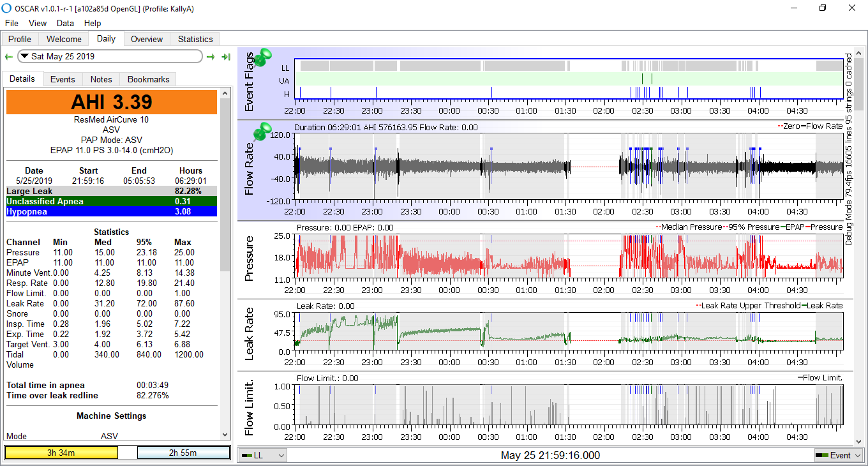The width and height of the screenshot is (868, 466).
Task: Click the Median Pressure legend entry
Action: pyautogui.click(x=690, y=227)
